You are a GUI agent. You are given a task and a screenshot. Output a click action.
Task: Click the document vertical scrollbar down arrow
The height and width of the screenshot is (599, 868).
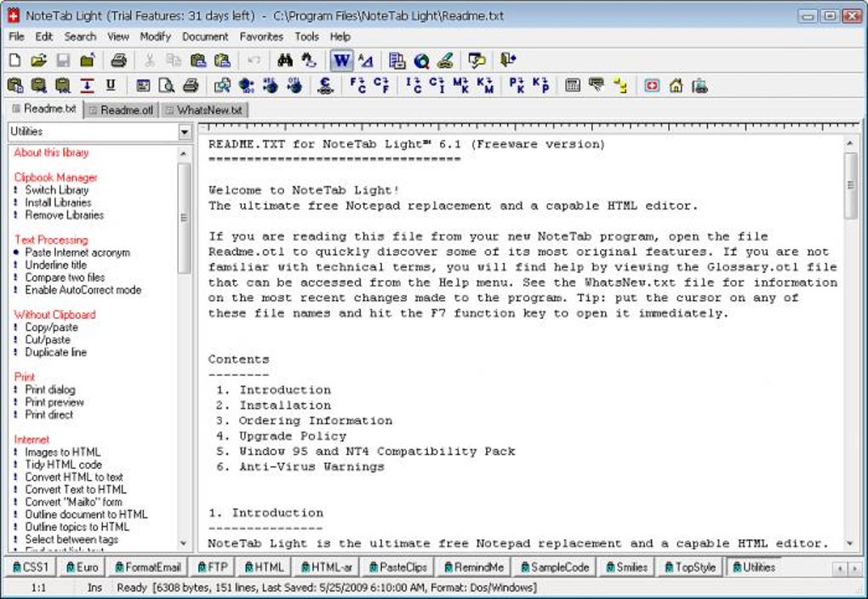[x=850, y=544]
